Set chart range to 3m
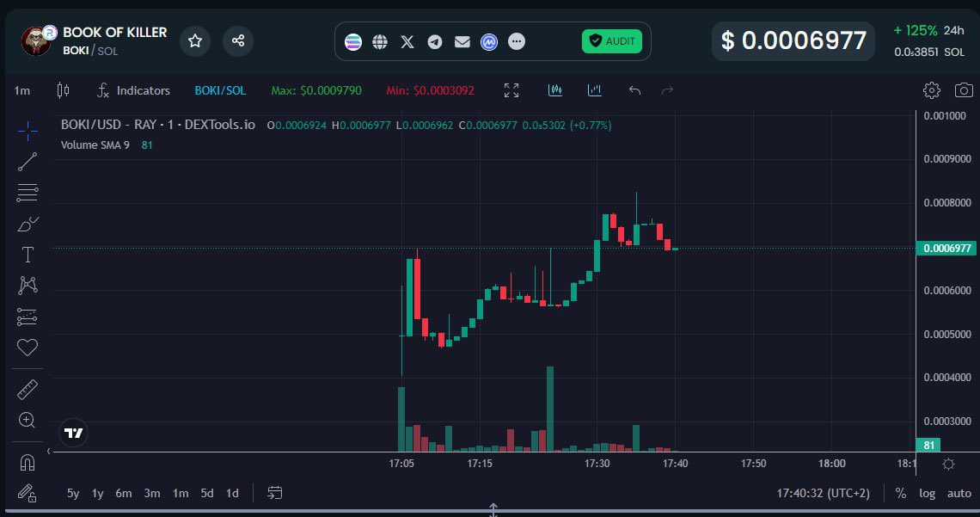Image resolution: width=980 pixels, height=517 pixels. (x=152, y=493)
